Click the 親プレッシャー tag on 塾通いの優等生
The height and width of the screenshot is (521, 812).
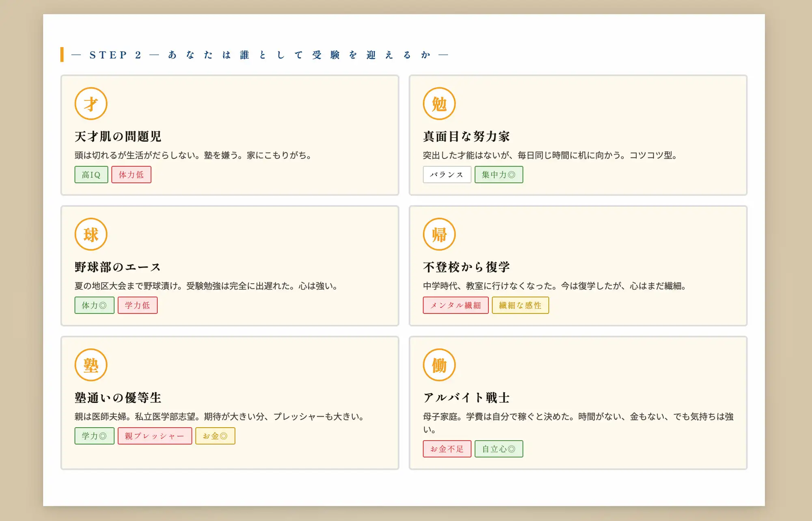155,436
